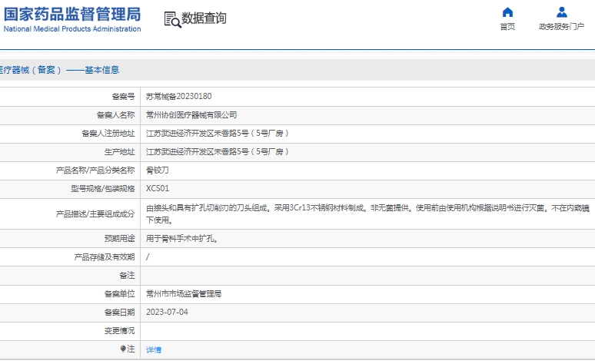Image resolution: width=595 pixels, height=364 pixels.
Task: Click National Medical Products Administration text
Action: click(x=72, y=29)
